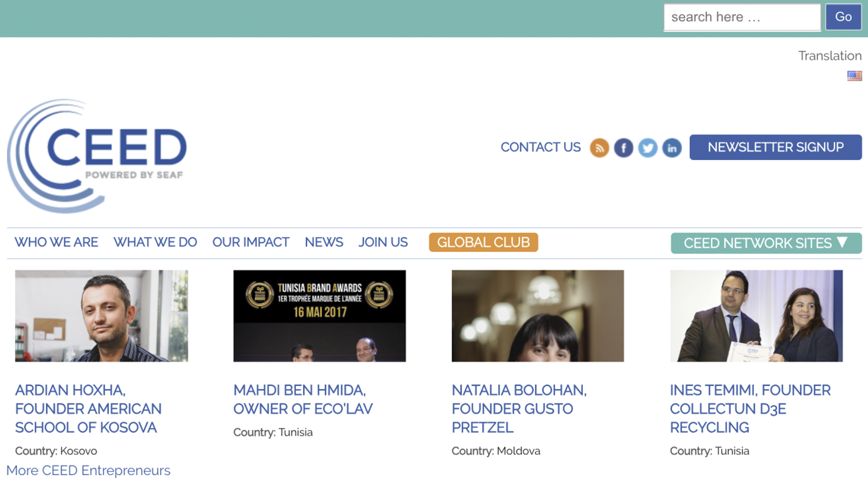Open Tunisia Brand Awards image

(x=319, y=316)
